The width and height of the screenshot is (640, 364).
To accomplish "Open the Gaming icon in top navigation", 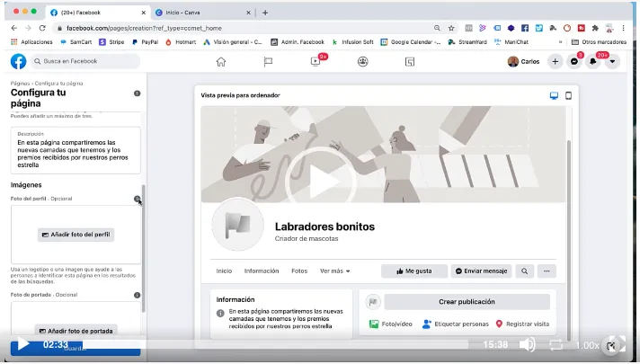I will (410, 62).
